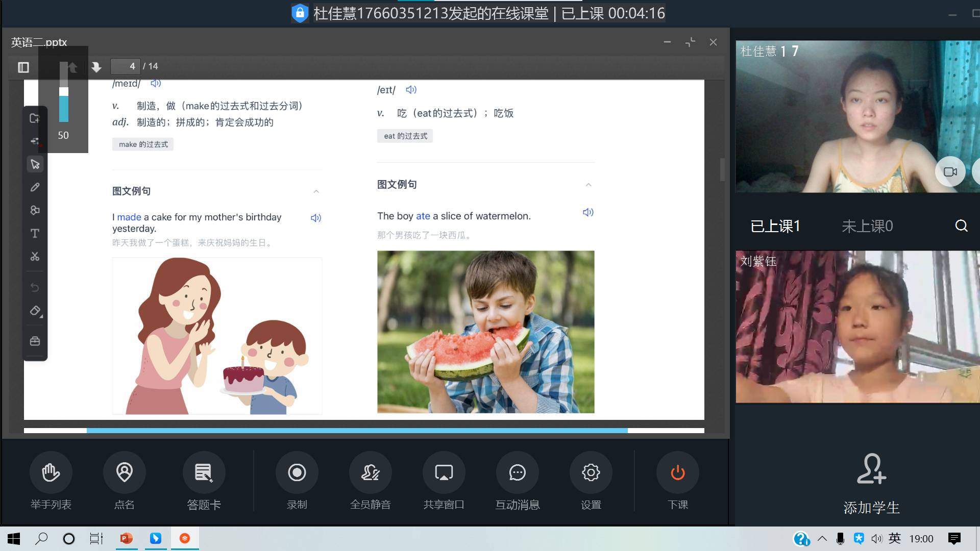This screenshot has width=980, height=551.
Task: Click the vertical scrollbar of the slide viewer
Action: tap(722, 169)
